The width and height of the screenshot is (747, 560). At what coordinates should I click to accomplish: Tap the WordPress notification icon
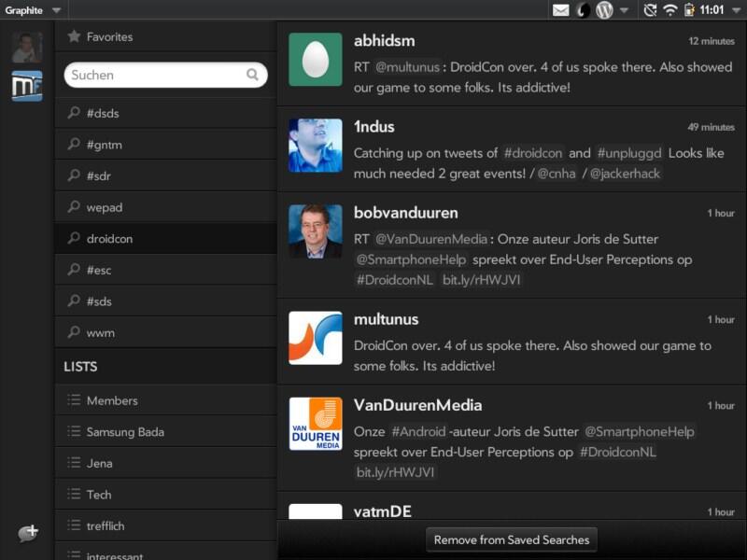[x=604, y=10]
